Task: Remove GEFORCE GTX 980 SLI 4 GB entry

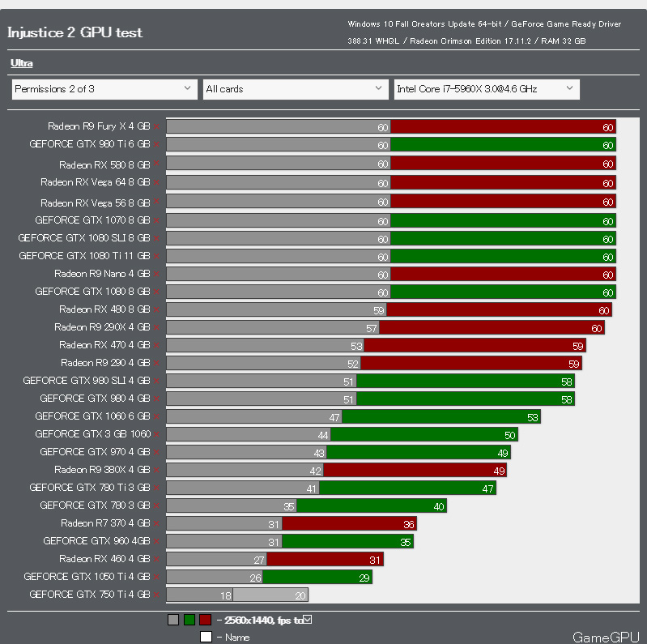Action: [156, 381]
